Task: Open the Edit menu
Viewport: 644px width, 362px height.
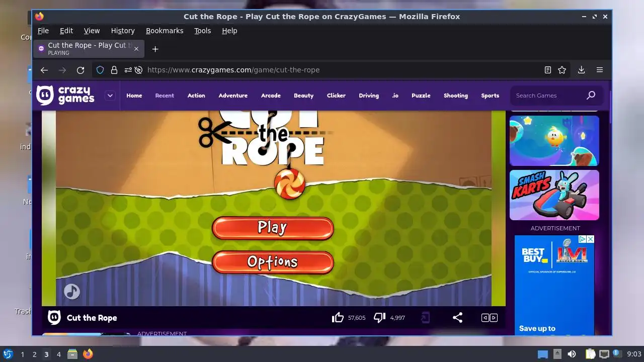Action: [66, 31]
